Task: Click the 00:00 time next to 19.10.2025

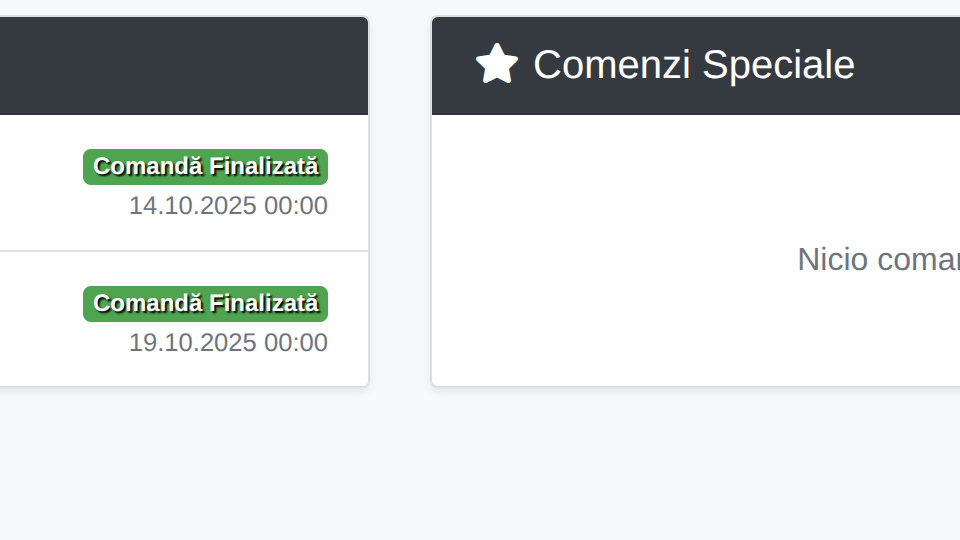Action: pyautogui.click(x=296, y=343)
